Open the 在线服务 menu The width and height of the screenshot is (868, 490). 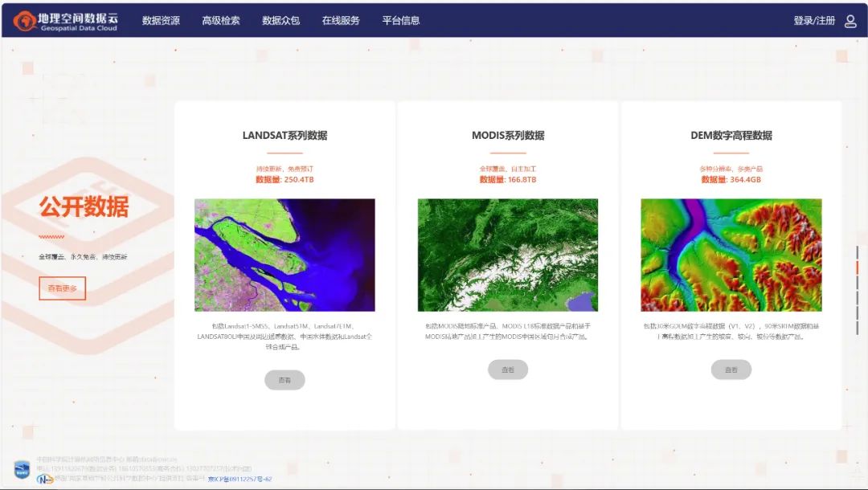(341, 20)
